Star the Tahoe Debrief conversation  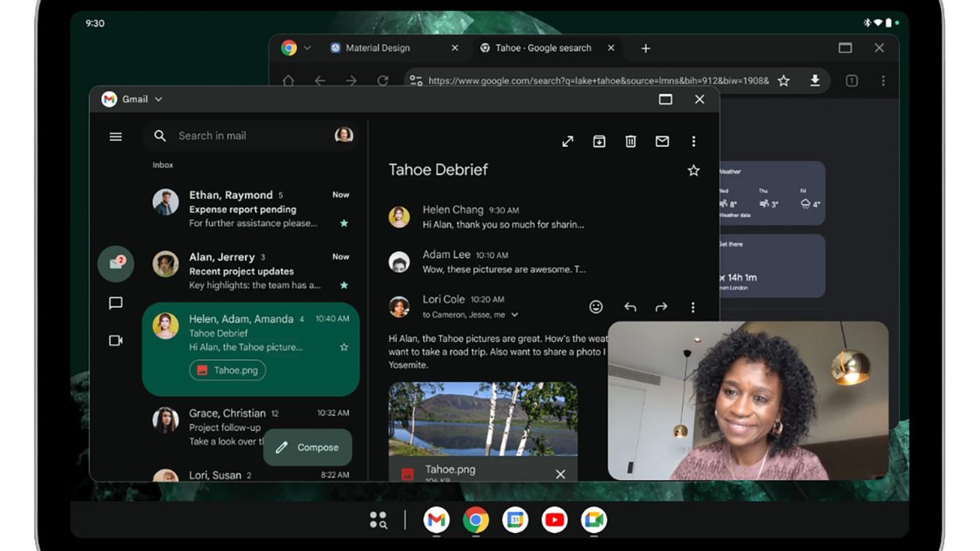point(693,171)
